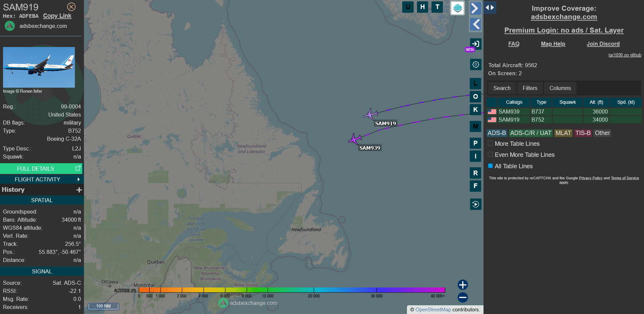Click the Copy Link link
Image resolution: width=644 pixels, height=314 pixels.
(57, 16)
